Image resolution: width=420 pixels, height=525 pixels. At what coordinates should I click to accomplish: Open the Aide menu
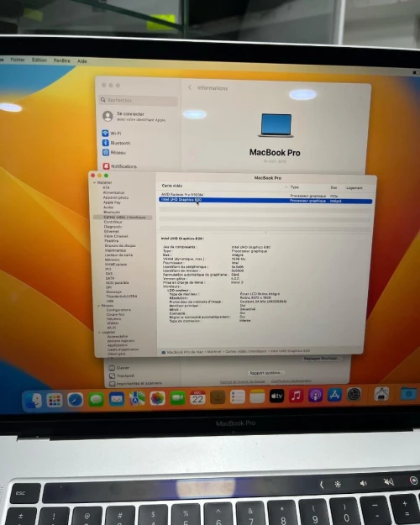pos(82,61)
